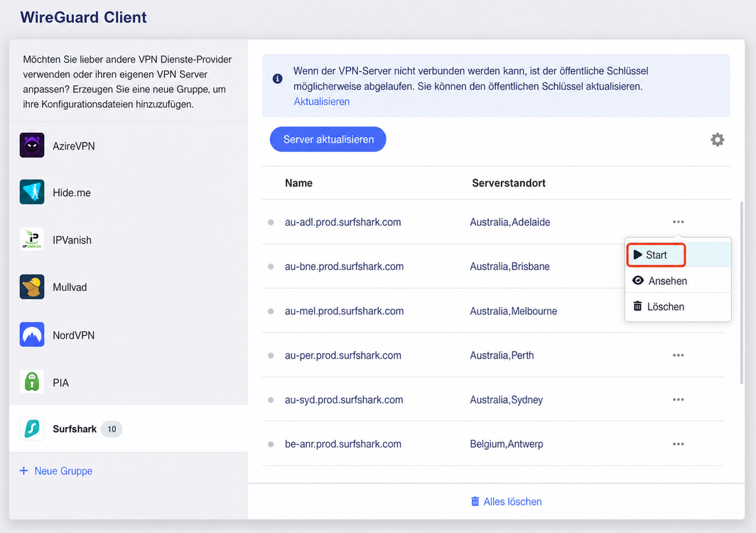Click the trash icon beside Alles löschen
Screen dimensions: 756x533
(475, 502)
